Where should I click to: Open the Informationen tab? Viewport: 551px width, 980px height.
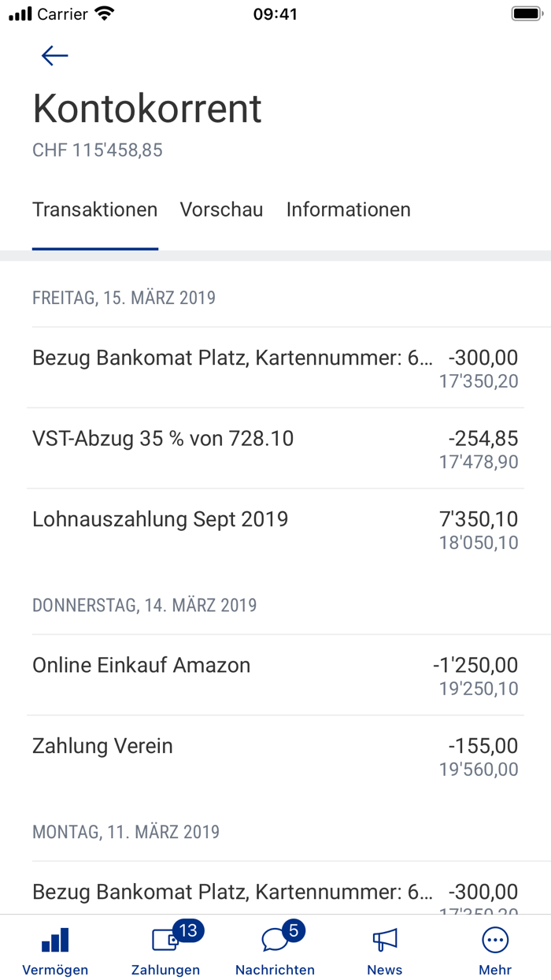tap(349, 210)
